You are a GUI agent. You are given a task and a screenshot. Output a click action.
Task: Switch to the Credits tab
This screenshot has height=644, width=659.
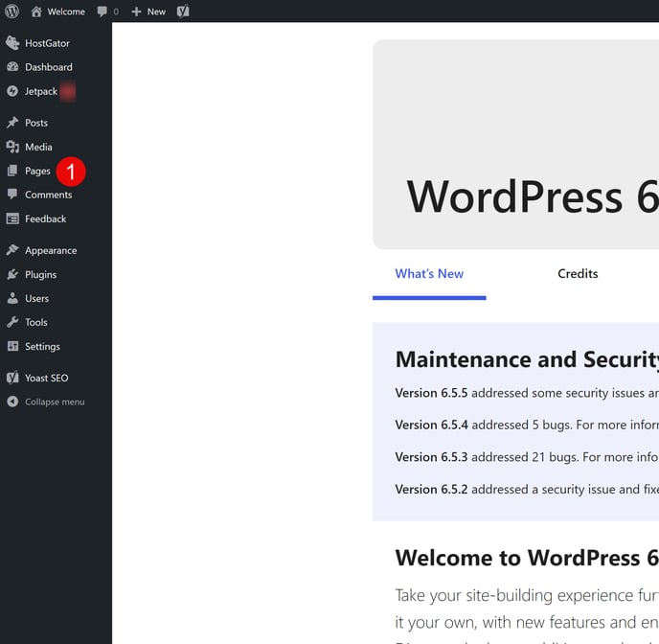click(578, 274)
